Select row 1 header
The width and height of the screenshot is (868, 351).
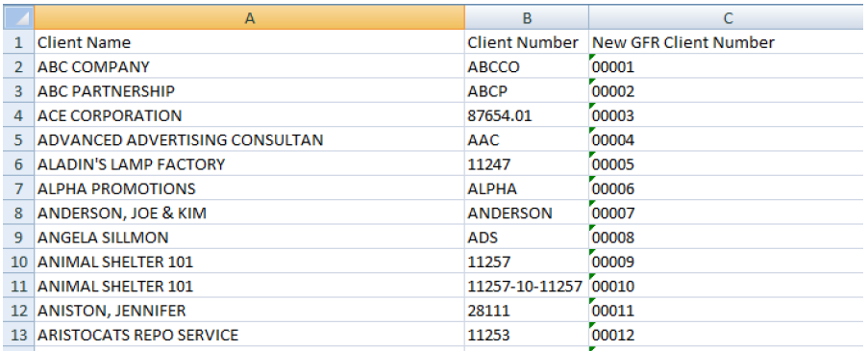tap(18, 42)
